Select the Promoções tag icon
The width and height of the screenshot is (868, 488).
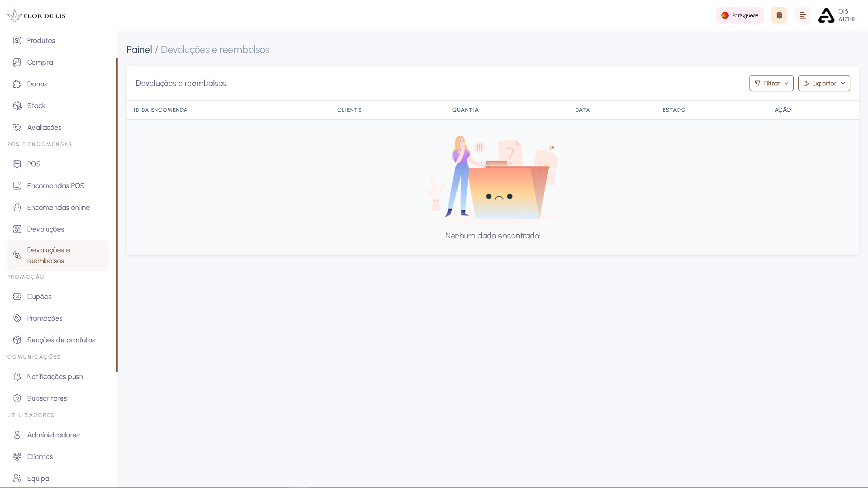17,318
